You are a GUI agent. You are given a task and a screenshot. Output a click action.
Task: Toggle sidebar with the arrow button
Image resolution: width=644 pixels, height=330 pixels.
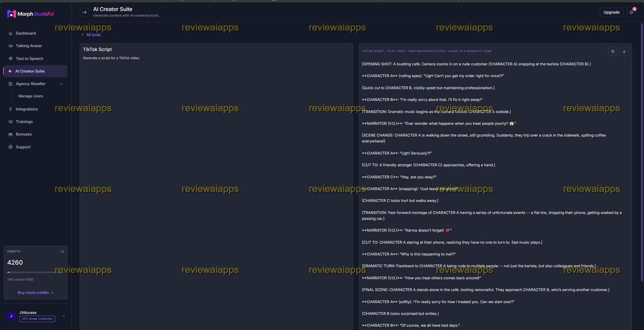click(x=85, y=12)
